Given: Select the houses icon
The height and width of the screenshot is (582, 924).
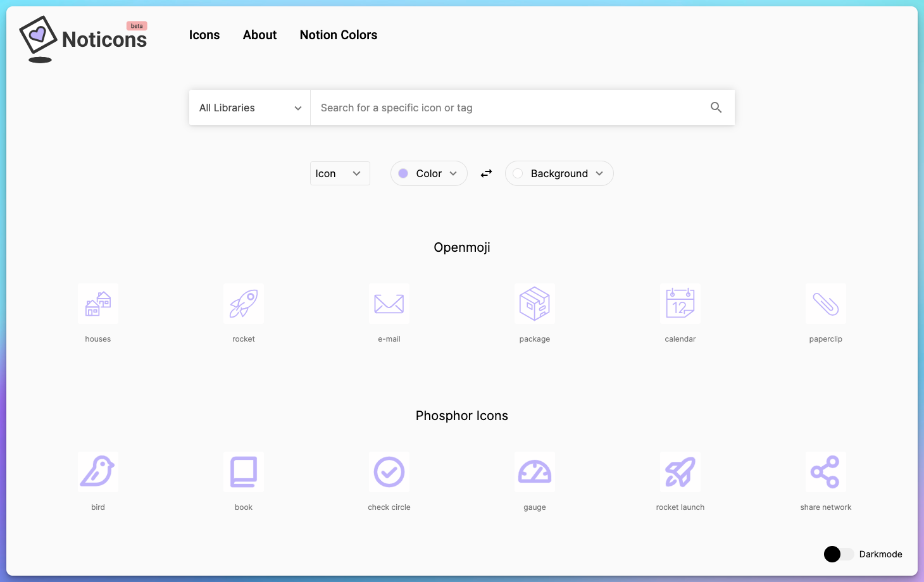Looking at the screenshot, I should [x=98, y=304].
